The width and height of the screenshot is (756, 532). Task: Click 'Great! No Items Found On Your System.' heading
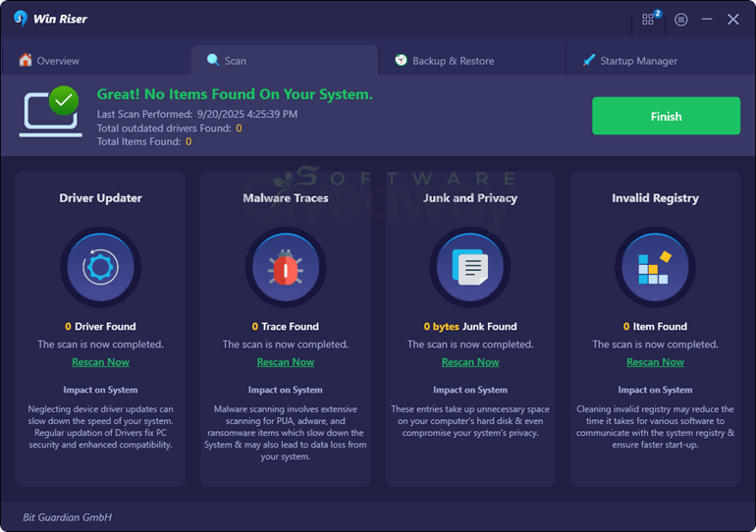[x=235, y=94]
